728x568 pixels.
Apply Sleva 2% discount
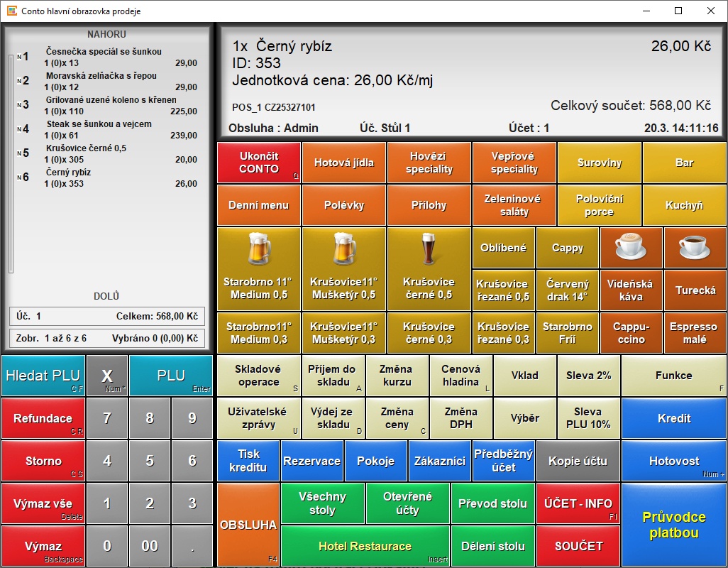[x=588, y=376]
